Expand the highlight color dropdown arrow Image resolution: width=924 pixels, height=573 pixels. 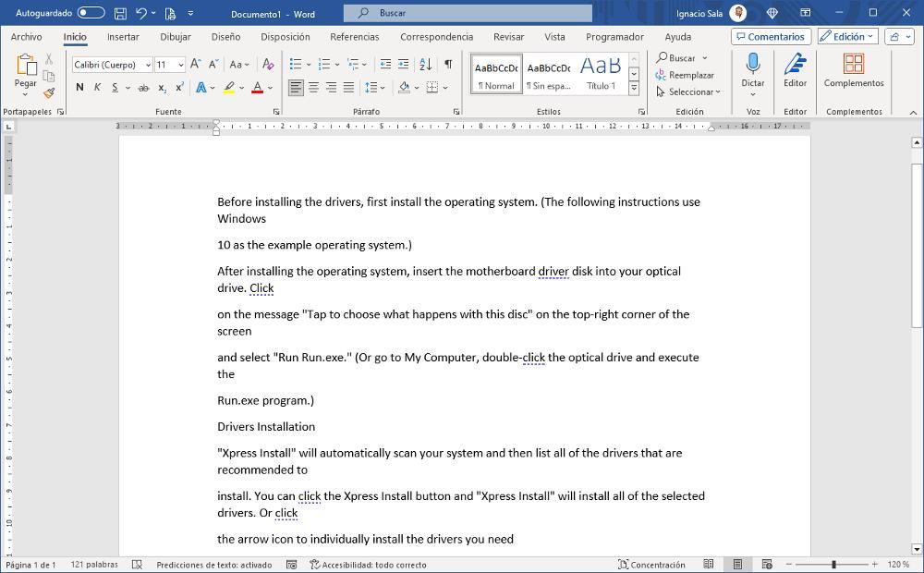tap(239, 86)
